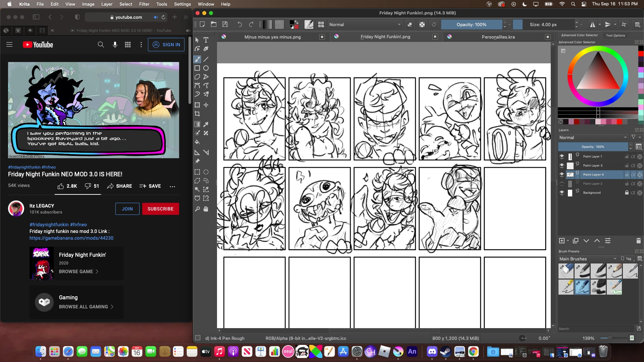
Task: Open the Filter menu
Action: point(144,4)
